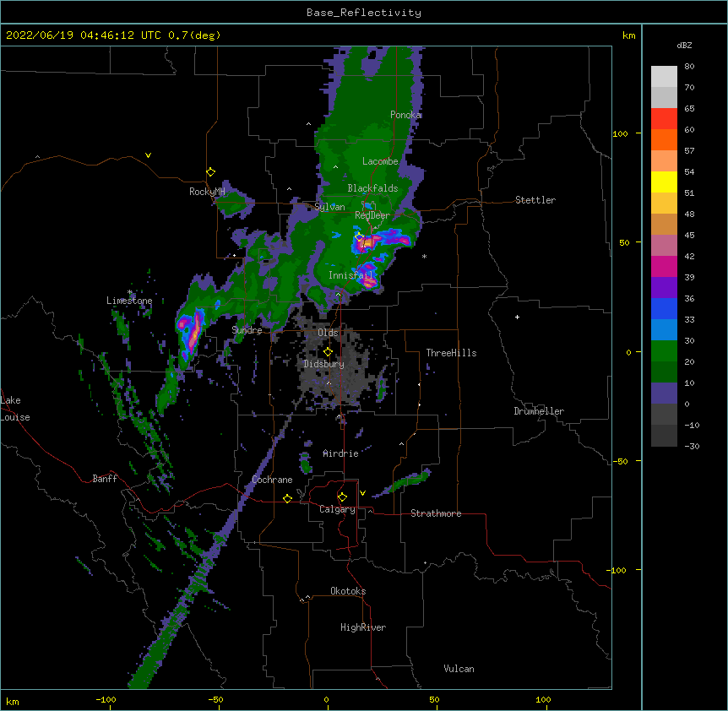Click the yellow diamond marker near RockyMH

click(x=211, y=172)
